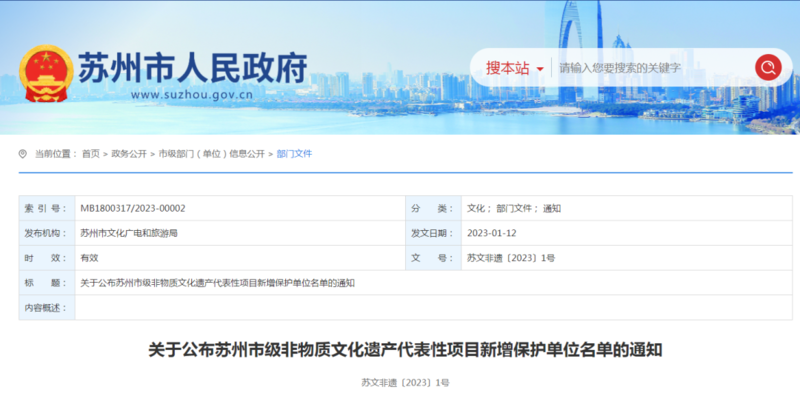This screenshot has height=404, width=800.
Task: Open the 搜本站 search scope dropdown
Action: [x=507, y=68]
